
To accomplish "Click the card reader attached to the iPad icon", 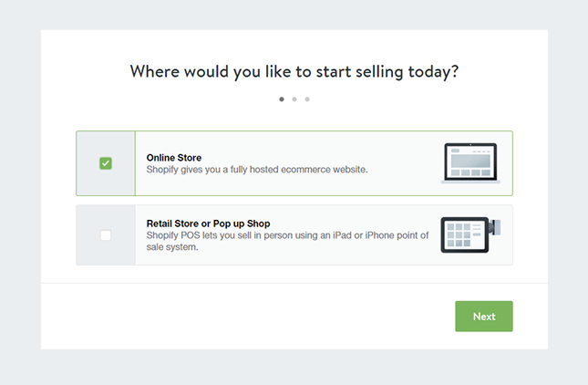I will 495,227.
